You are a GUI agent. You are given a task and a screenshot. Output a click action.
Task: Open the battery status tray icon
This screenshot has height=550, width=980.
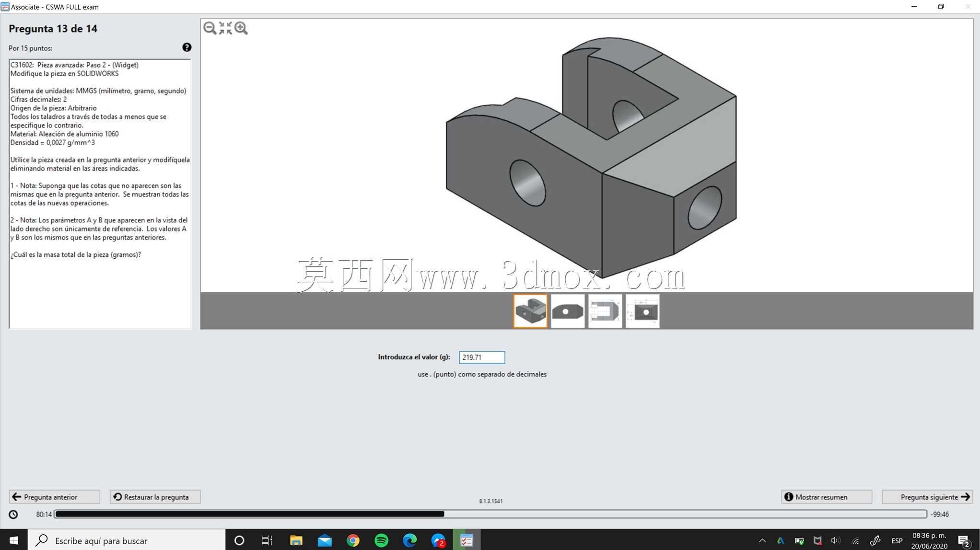(x=799, y=541)
